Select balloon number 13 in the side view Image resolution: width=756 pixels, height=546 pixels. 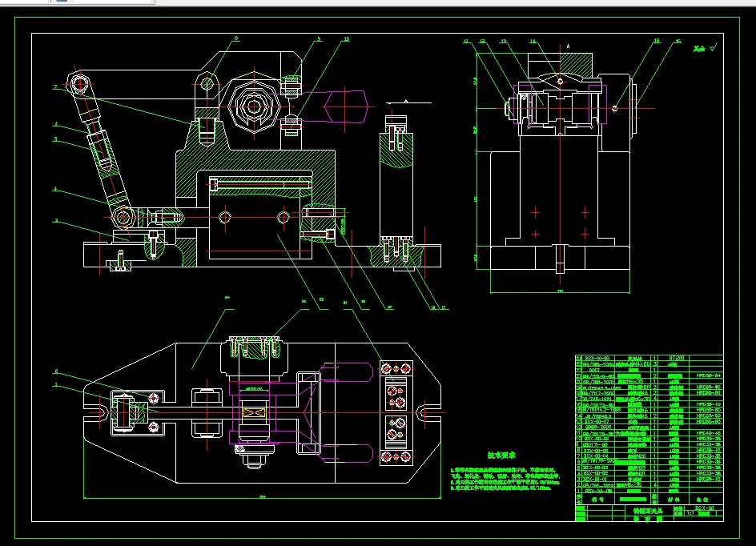pyautogui.click(x=504, y=42)
